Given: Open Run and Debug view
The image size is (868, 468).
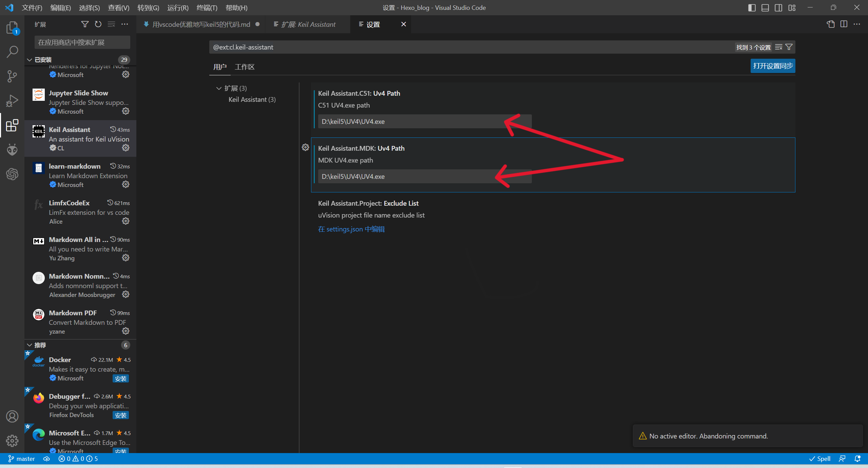Looking at the screenshot, I should point(12,101).
